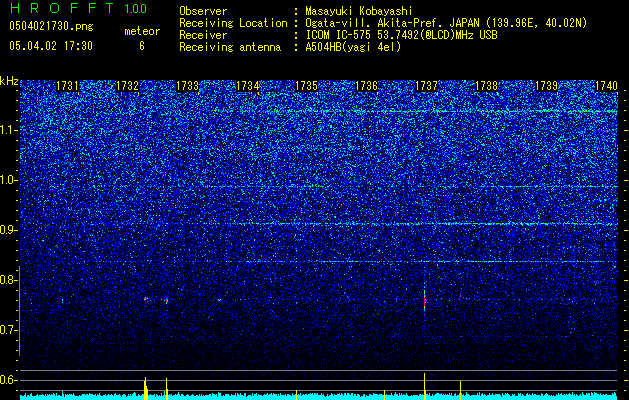
Task: Click the 0.7 kHz axis label
Action: (x=8, y=330)
